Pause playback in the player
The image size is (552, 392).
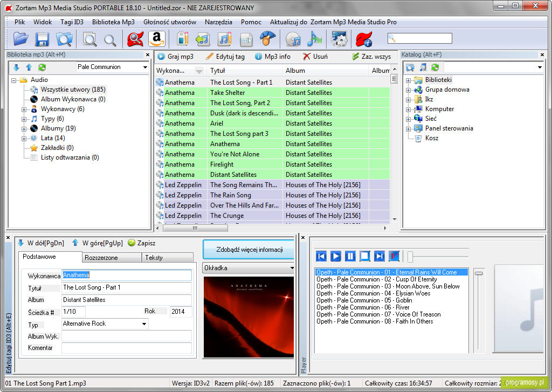click(350, 256)
